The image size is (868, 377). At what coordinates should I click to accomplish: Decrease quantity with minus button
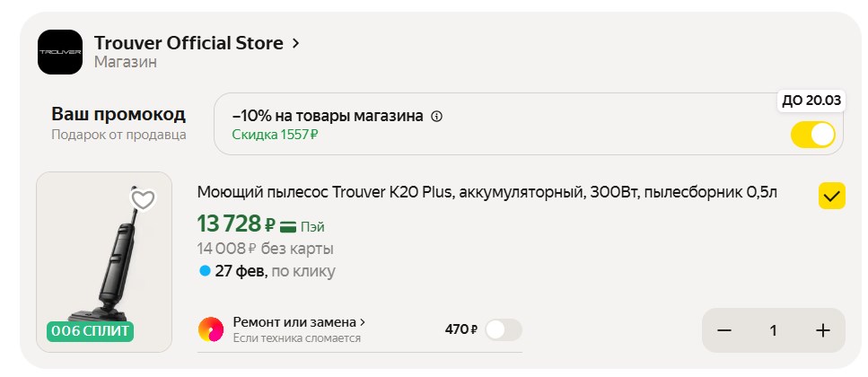click(724, 330)
